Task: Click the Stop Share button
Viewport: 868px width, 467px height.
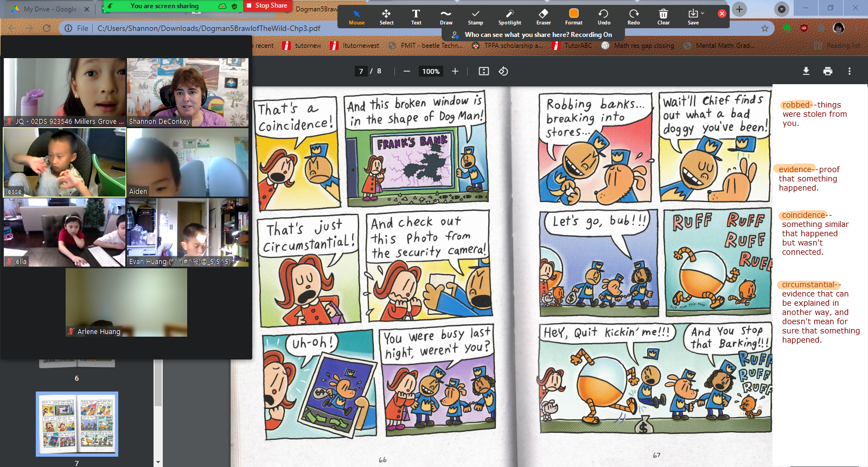Action: [267, 5]
